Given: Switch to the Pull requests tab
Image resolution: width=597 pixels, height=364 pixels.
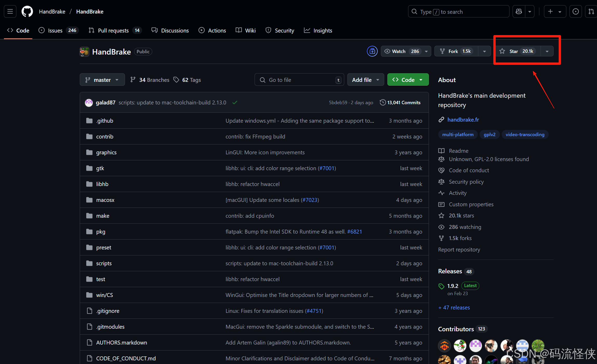Looking at the screenshot, I should click(x=115, y=30).
